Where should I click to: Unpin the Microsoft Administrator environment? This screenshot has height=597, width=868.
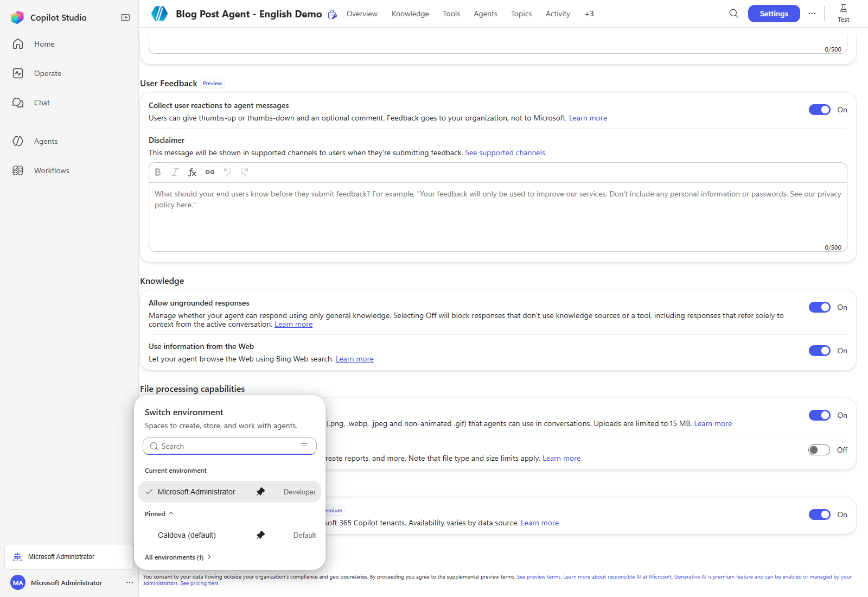pos(260,492)
